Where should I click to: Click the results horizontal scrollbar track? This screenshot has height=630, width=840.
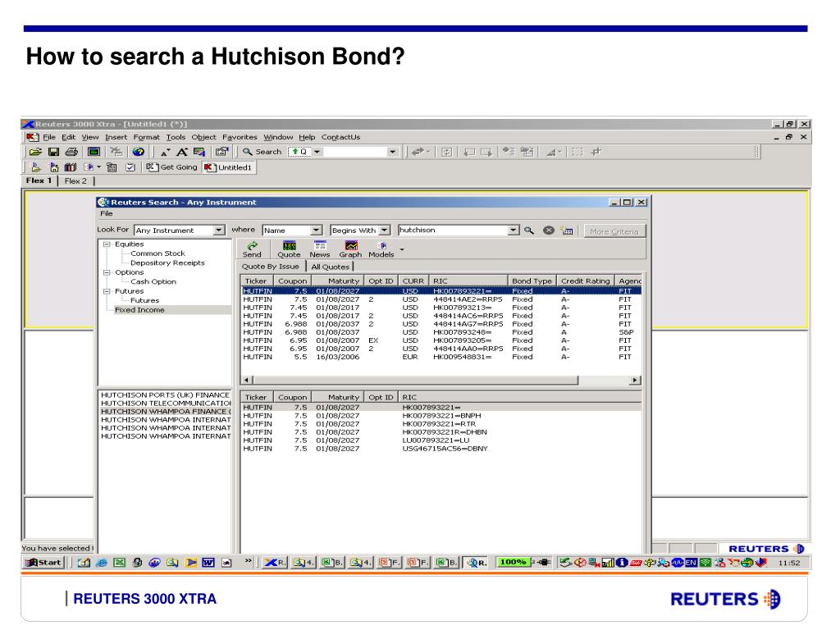click(605, 381)
